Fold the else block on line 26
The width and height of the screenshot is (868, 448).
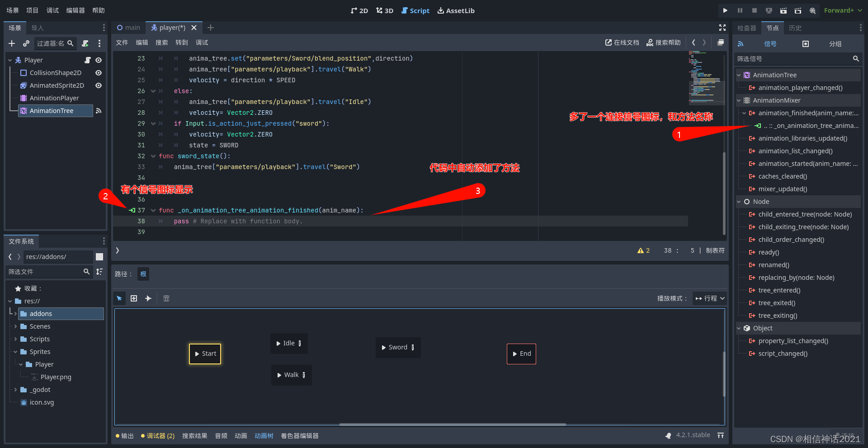pos(153,91)
